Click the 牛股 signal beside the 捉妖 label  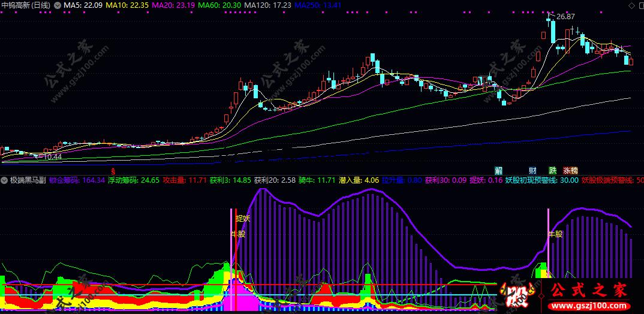click(238, 234)
